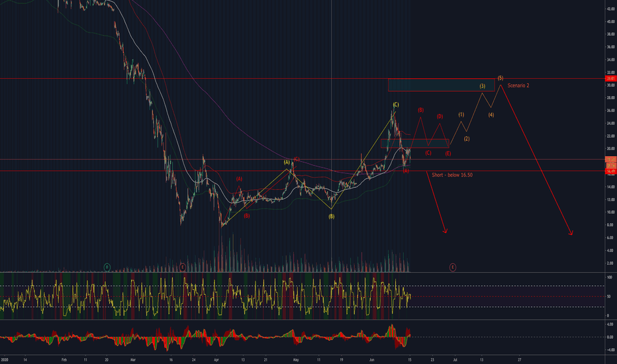Viewport: 617px width, 364px height.
Task: Click the '2020' year label on time axis
Action: pos(5,359)
